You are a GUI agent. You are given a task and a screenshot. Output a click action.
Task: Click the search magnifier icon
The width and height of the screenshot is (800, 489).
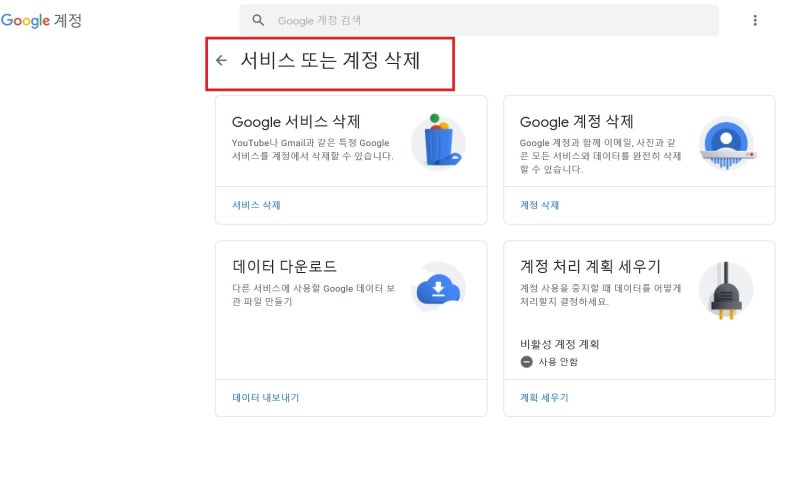click(258, 20)
